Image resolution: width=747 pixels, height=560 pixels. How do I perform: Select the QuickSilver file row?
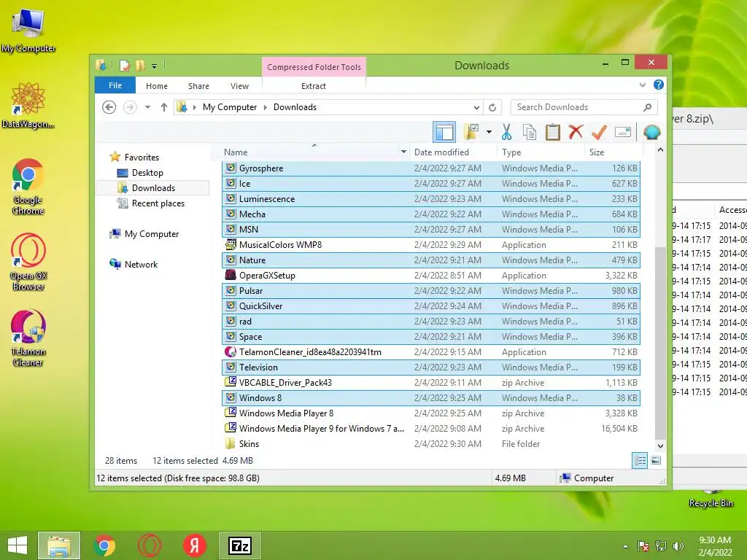click(x=430, y=306)
